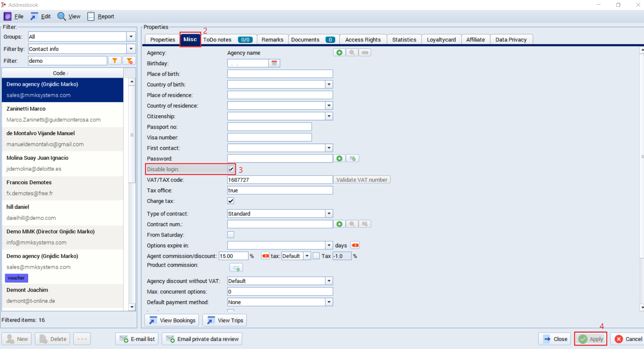This screenshot has width=644, height=349.
Task: Enable the From Saturday checkbox
Action: coord(231,235)
